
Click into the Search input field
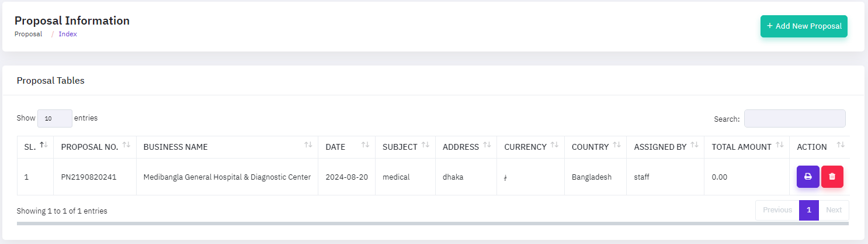pos(794,118)
